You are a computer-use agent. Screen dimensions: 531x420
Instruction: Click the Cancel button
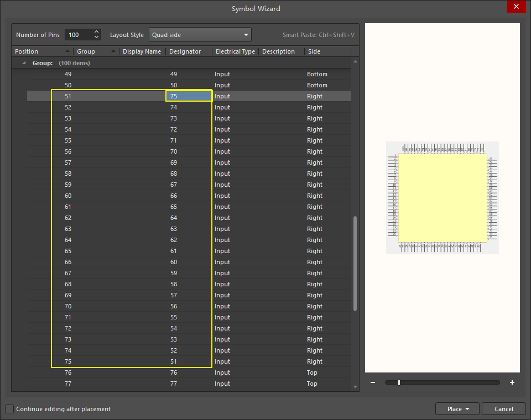click(503, 409)
